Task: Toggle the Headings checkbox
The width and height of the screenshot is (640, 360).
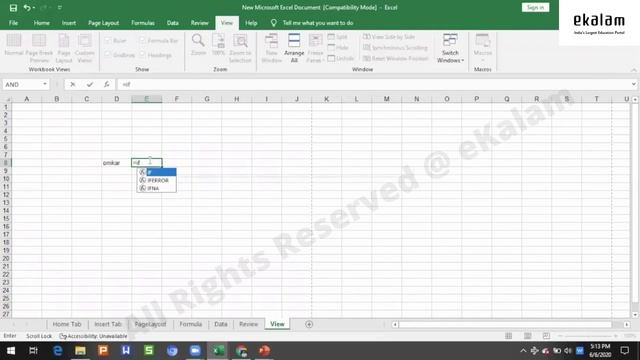Action: (x=156, y=55)
